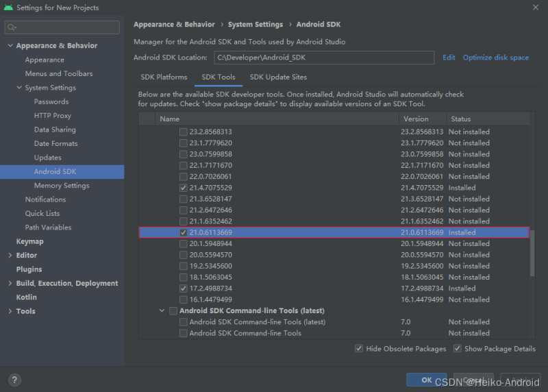
Task: Expand the Build, Execution, Deployment node
Action: point(10,283)
